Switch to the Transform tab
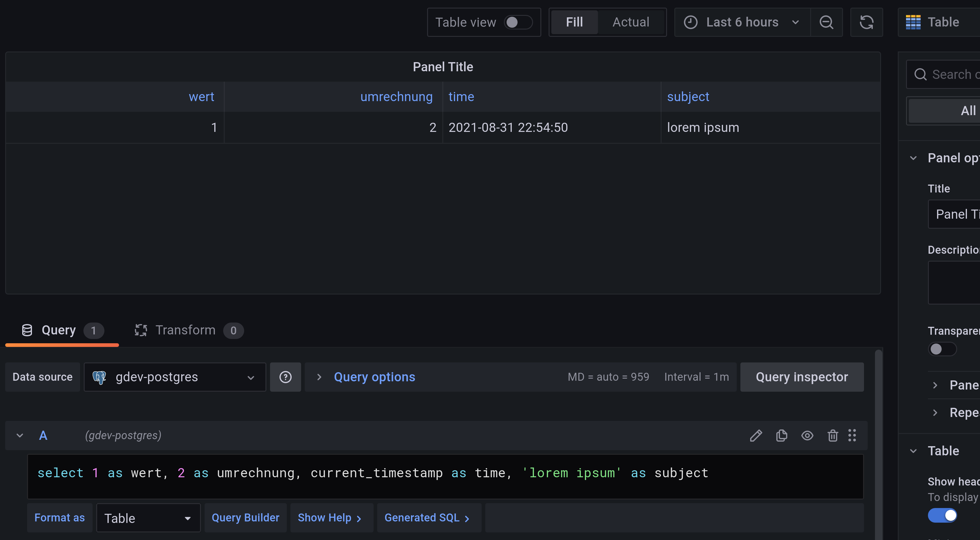The image size is (980, 540). click(x=185, y=330)
